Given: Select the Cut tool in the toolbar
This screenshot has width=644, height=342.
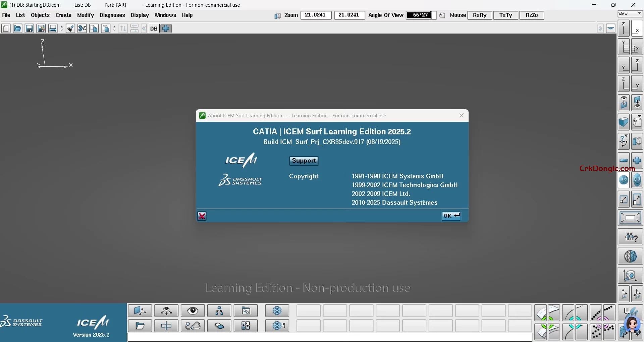Looking at the screenshot, I should point(82,28).
